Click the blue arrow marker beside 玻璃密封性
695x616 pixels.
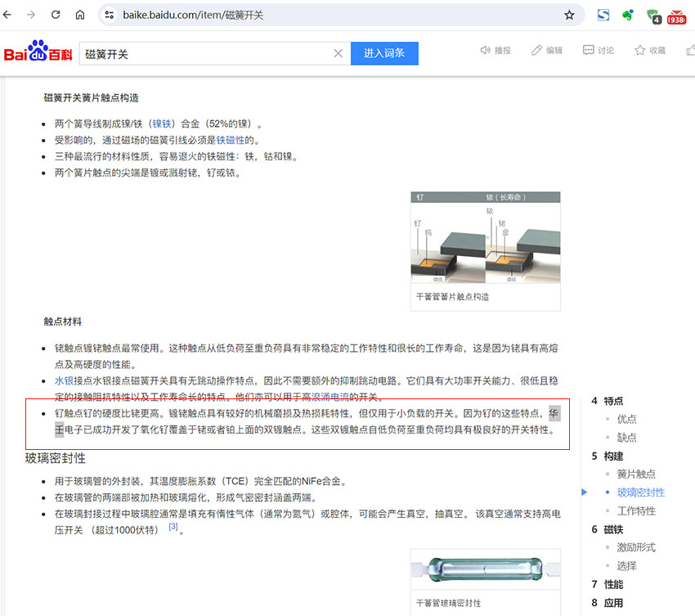tap(583, 492)
